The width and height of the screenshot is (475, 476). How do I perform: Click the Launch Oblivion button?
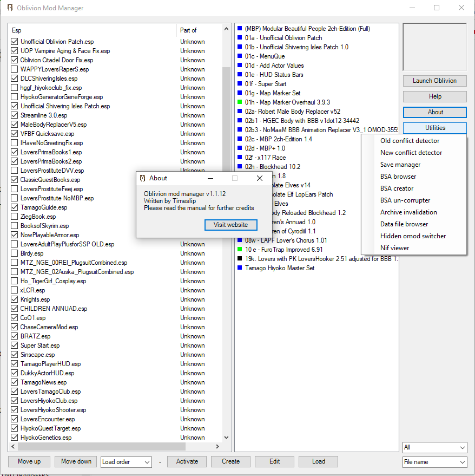434,81
